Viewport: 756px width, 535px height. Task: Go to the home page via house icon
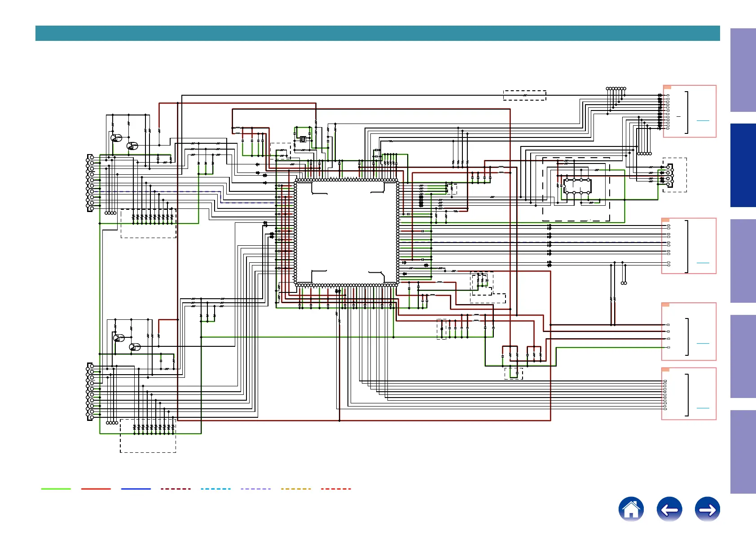[631, 509]
